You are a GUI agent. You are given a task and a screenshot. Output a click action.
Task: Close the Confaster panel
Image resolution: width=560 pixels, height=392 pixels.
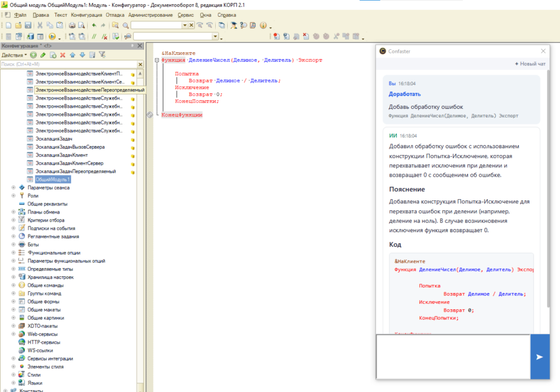point(543,51)
